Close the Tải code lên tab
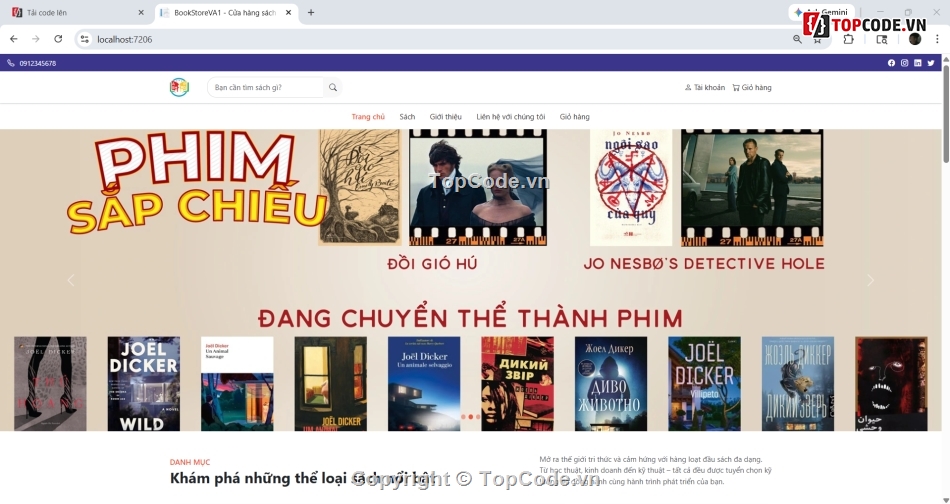Viewport: 950px width, 504px height. pyautogui.click(x=141, y=12)
